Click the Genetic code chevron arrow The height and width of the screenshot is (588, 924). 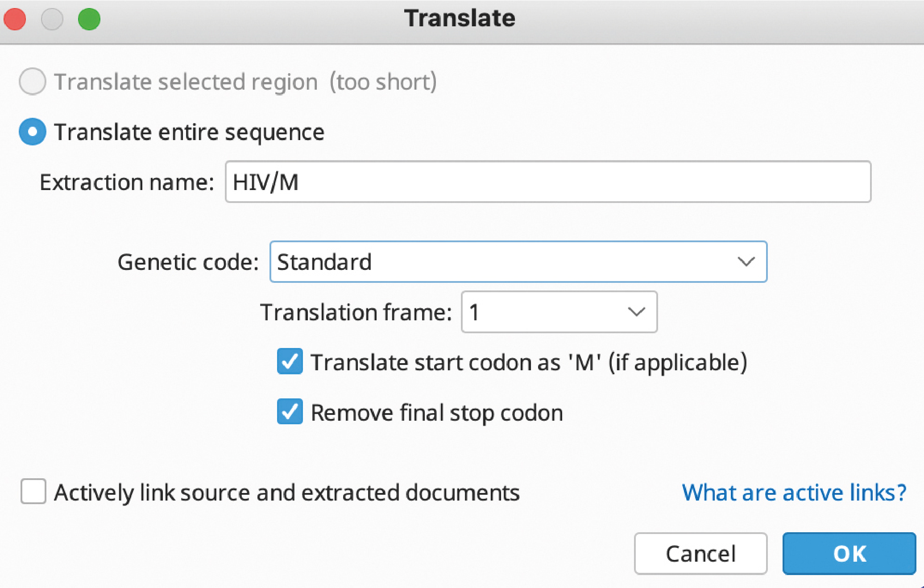coord(746,262)
